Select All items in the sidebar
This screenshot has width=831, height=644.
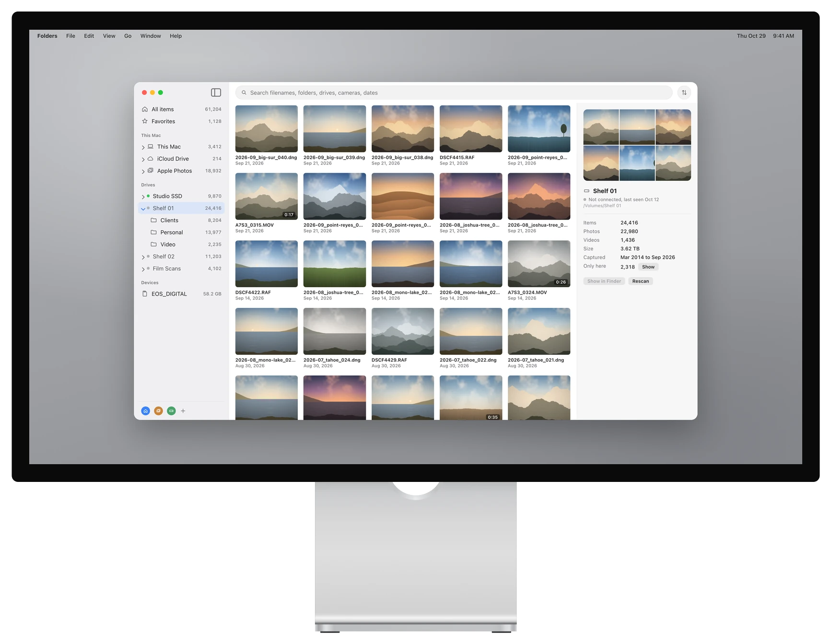tap(181, 109)
